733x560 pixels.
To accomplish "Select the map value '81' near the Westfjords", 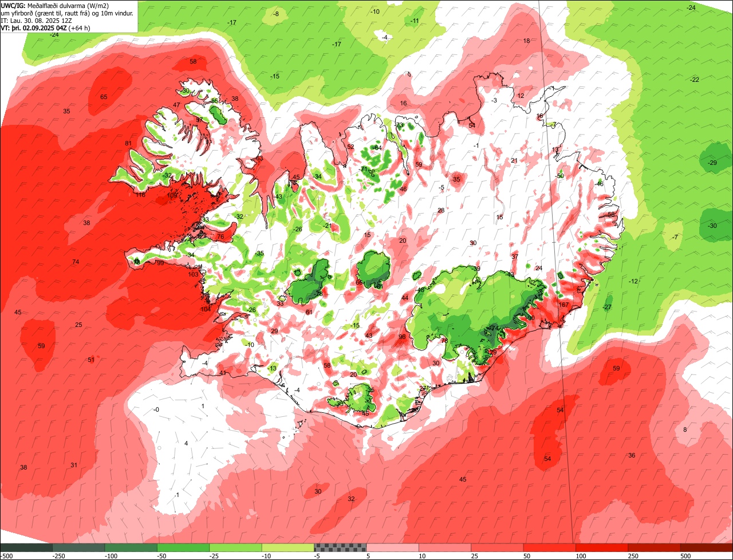I will tap(128, 143).
